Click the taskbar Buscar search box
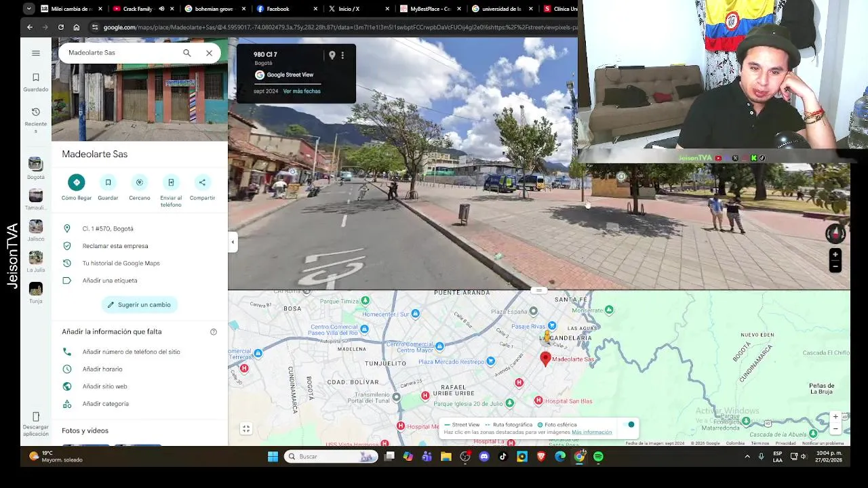The height and width of the screenshot is (488, 868). [331, 457]
